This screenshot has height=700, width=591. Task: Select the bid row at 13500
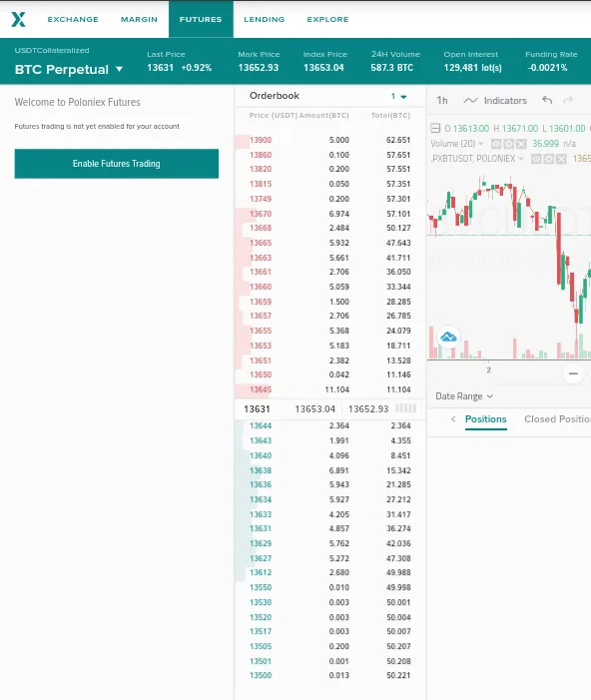[x=329, y=675]
